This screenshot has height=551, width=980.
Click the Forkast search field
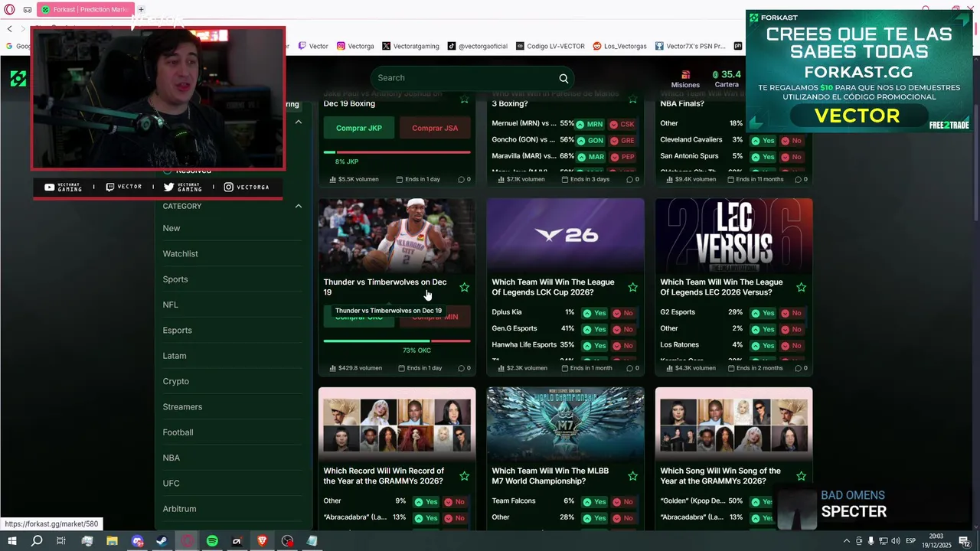[472, 78]
